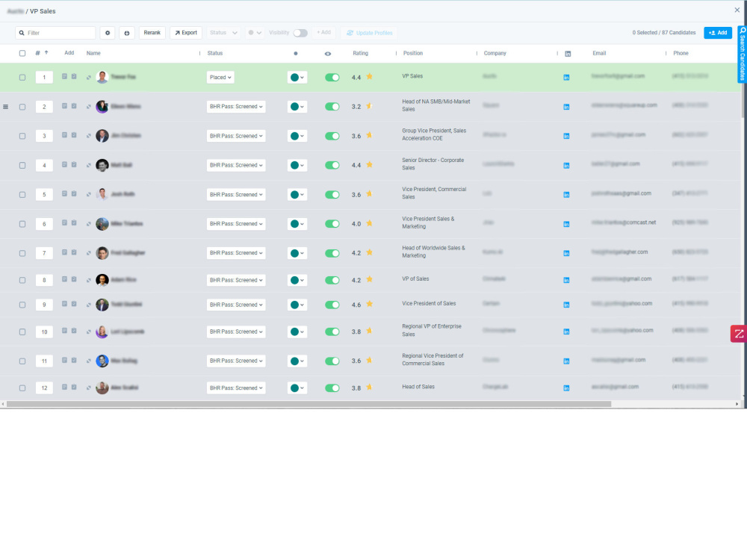Click the greyed + Add button in toolbar
This screenshot has height=560, width=747.
(324, 32)
